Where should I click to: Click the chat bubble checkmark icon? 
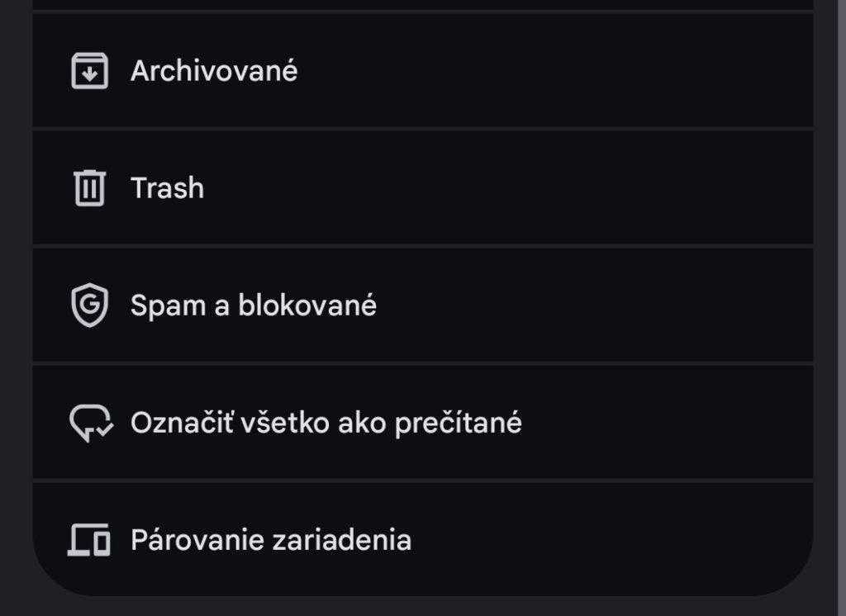click(91, 421)
